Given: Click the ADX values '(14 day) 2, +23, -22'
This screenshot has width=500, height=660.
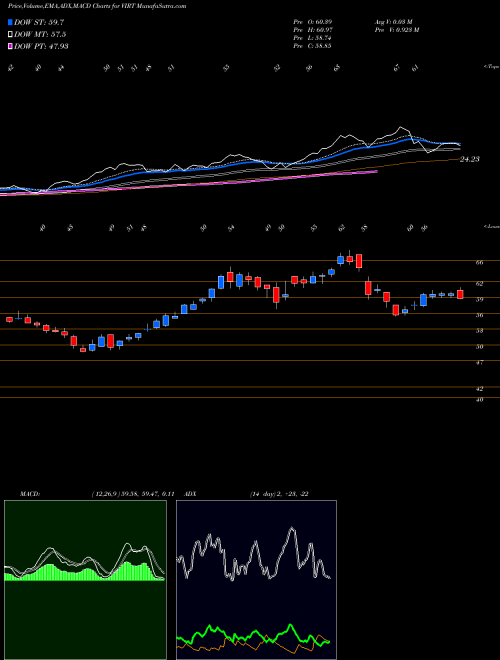Looking at the screenshot, I should click(x=279, y=494).
